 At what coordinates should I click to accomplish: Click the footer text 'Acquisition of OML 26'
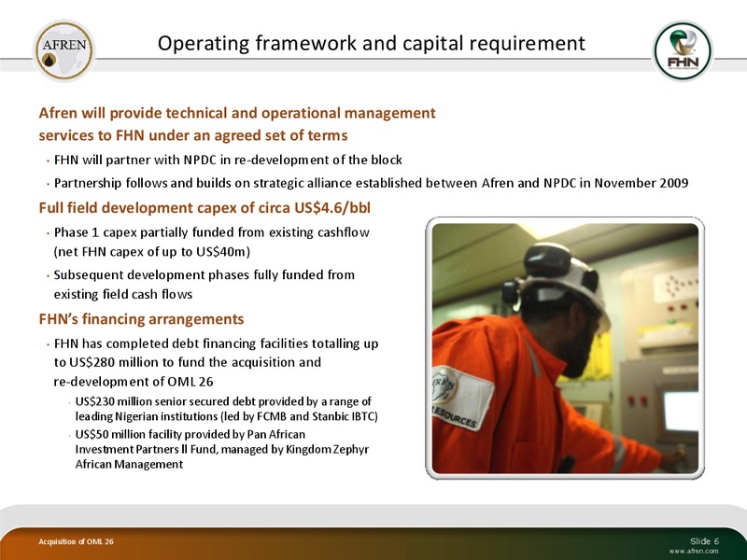(x=77, y=541)
